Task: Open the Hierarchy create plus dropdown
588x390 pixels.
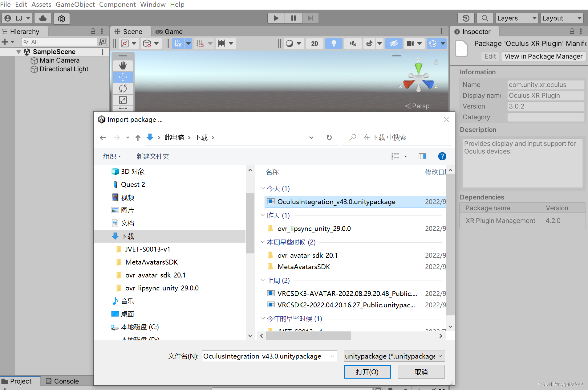Action: pos(8,42)
